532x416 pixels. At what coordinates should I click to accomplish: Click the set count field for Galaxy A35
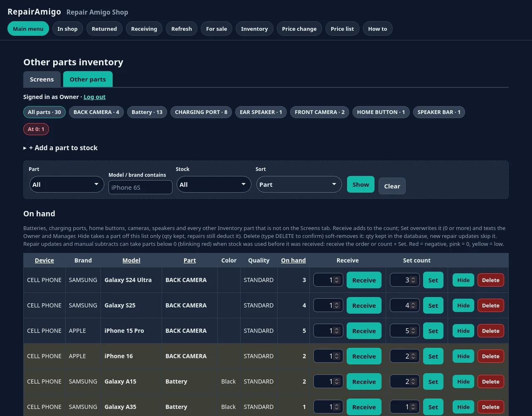click(405, 407)
